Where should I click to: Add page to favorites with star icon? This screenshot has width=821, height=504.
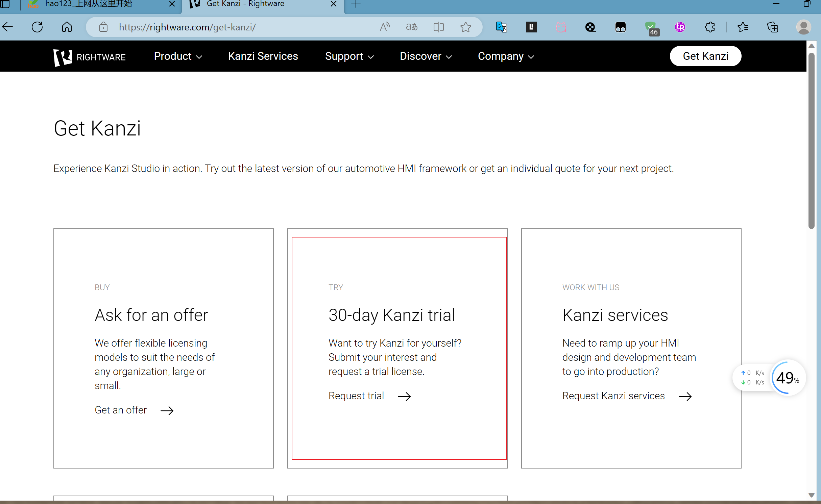click(x=465, y=27)
